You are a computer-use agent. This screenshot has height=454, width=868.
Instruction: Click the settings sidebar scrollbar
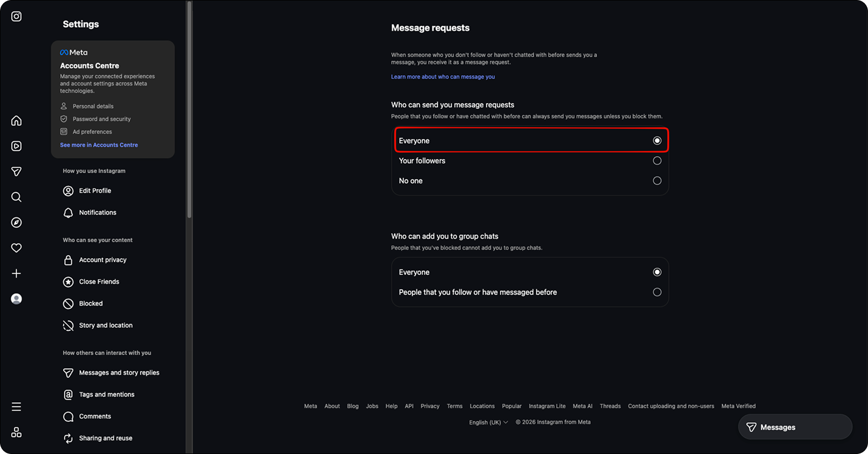click(189, 110)
